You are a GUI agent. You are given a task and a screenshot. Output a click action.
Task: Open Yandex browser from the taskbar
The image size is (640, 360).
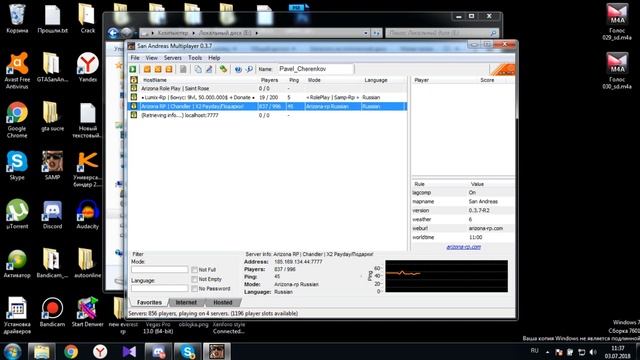tap(100, 351)
